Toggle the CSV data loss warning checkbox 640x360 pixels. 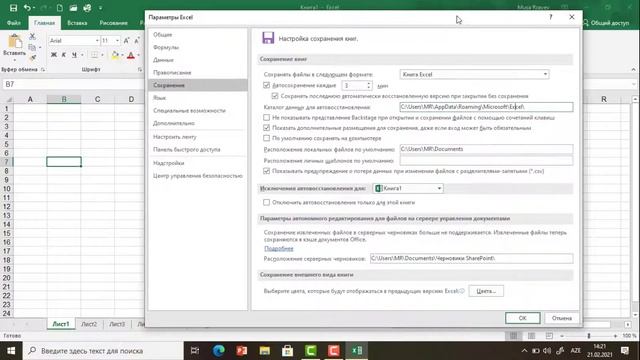(x=267, y=171)
